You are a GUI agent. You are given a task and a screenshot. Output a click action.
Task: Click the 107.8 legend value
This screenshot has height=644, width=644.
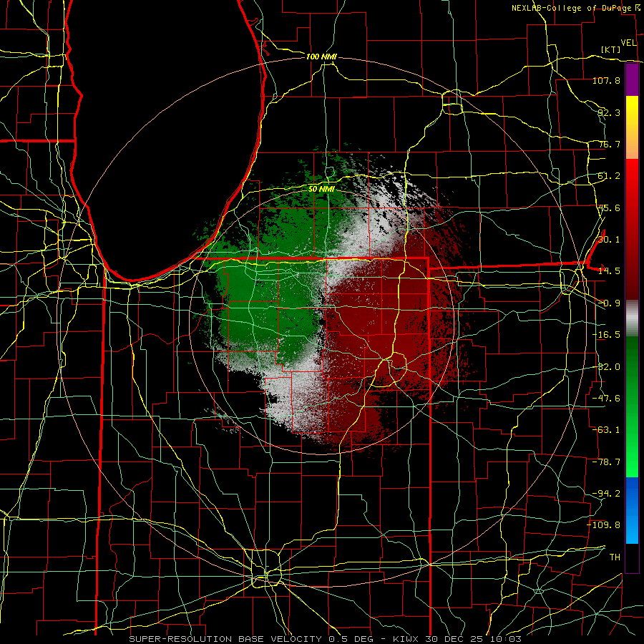coord(606,80)
